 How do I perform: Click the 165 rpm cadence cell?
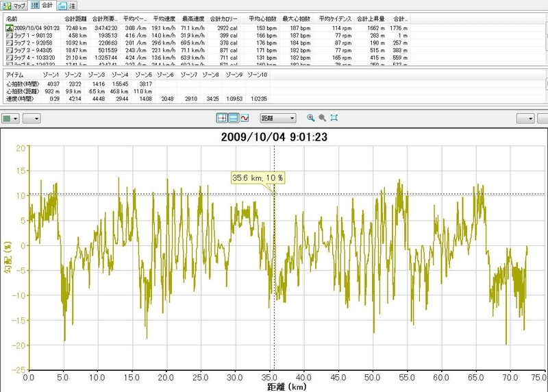tap(342, 58)
